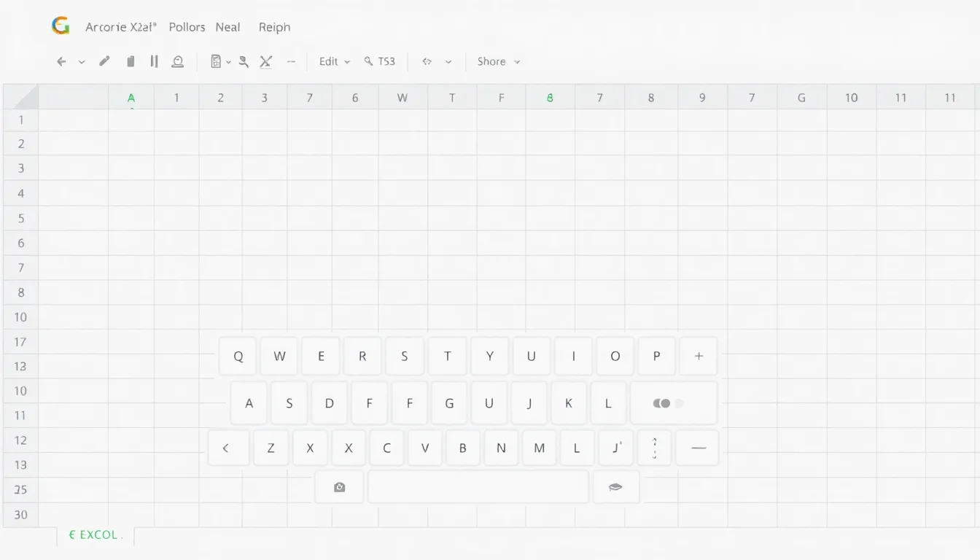Select the pencil edit tool icon
980x560 pixels.
(104, 61)
